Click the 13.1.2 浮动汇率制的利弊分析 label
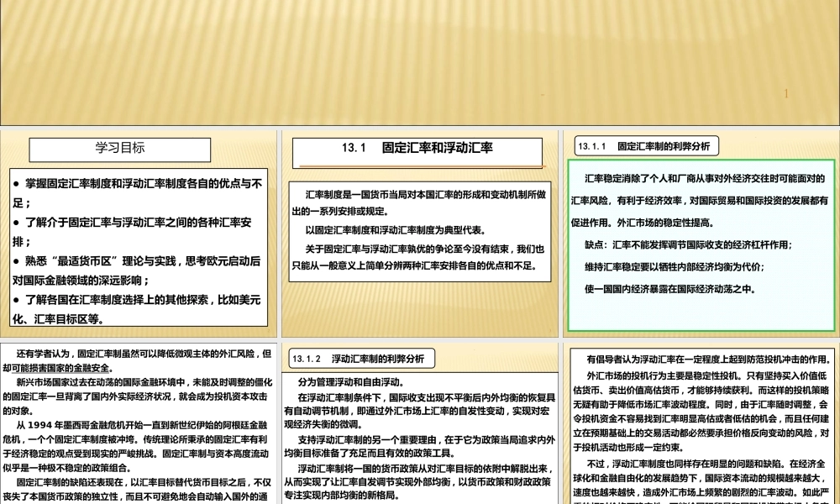This screenshot has height=504, width=840. click(361, 359)
